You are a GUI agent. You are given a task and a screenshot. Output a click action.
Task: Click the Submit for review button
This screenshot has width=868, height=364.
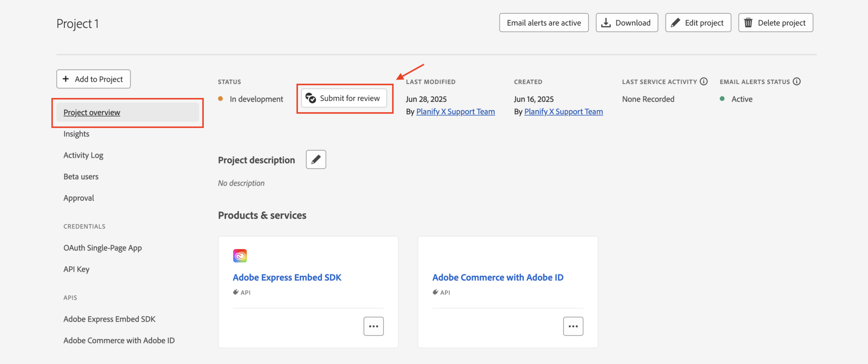(344, 98)
